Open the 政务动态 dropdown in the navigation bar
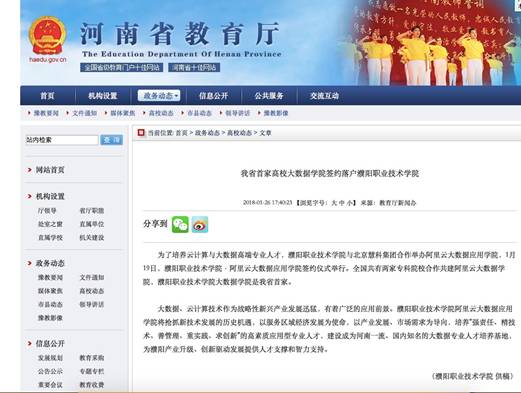Screen dimensions: 521x393 click(159, 96)
